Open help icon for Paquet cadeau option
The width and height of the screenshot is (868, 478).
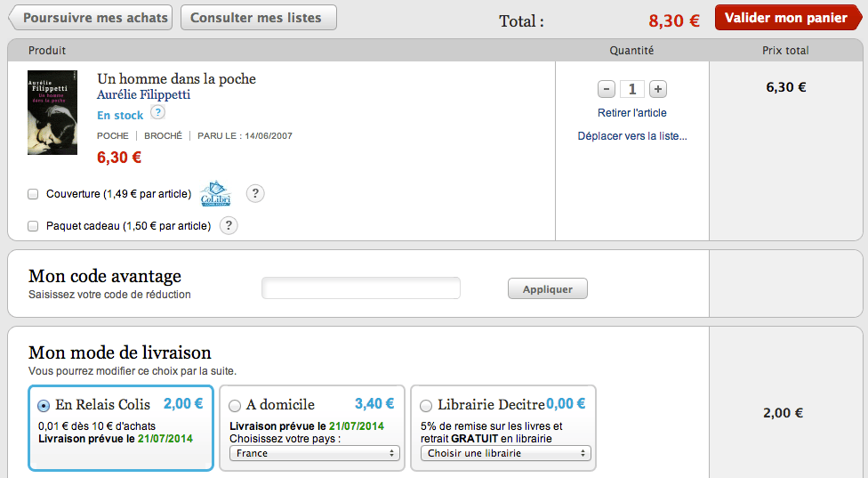pos(229,226)
